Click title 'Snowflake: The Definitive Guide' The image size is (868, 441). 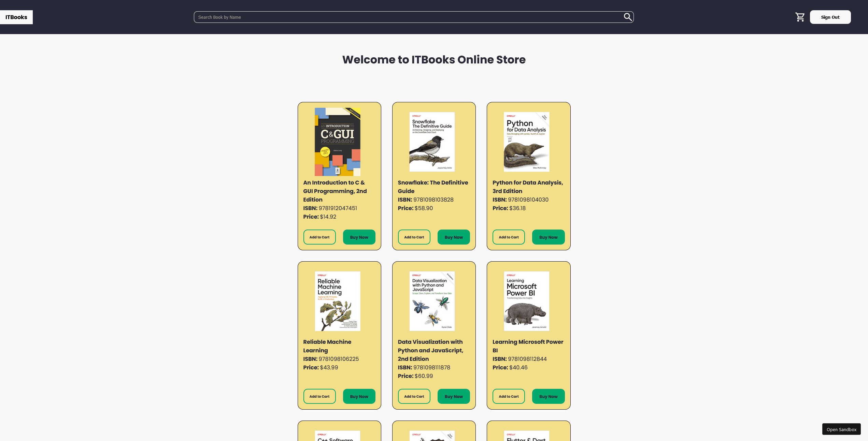tap(433, 187)
